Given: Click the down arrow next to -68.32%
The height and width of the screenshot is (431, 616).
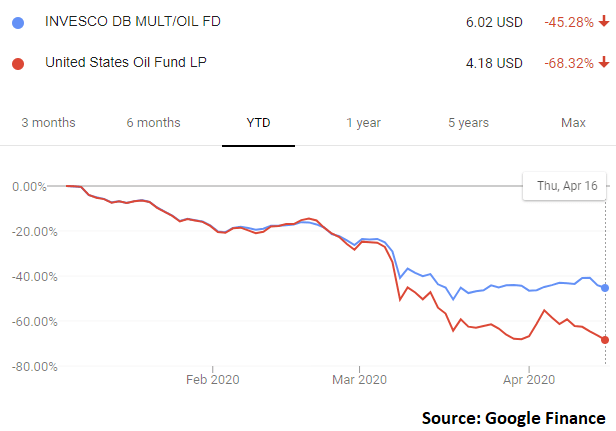Looking at the screenshot, I should [x=602, y=64].
